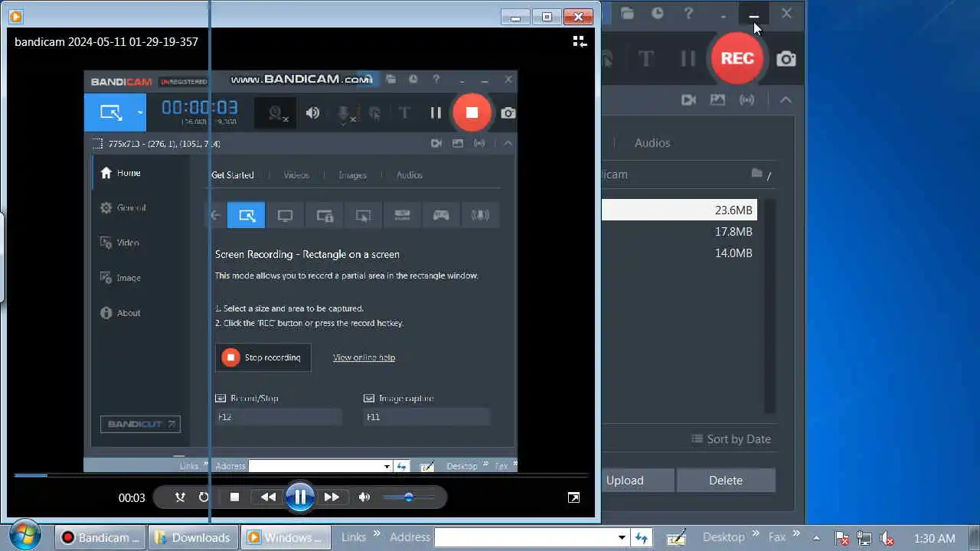980x551 pixels.
Task: Click the Delete button in Bandicam
Action: pyautogui.click(x=726, y=481)
